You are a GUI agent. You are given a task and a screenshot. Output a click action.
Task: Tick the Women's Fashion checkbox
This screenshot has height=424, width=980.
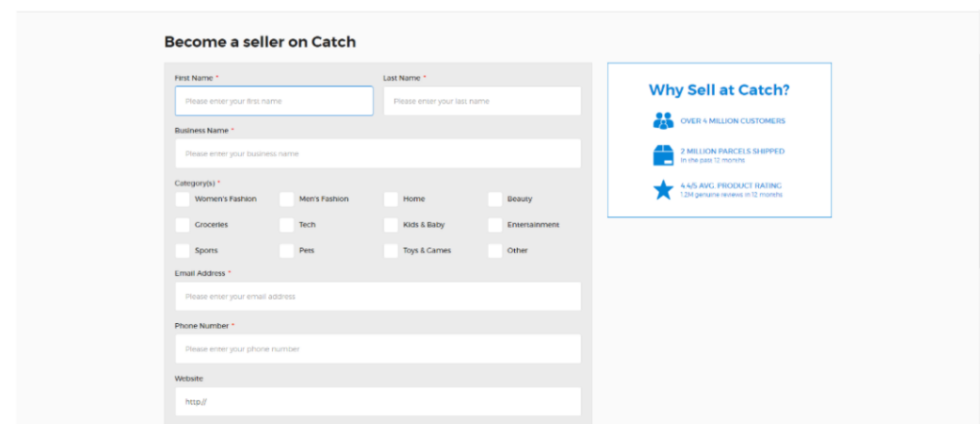click(183, 199)
